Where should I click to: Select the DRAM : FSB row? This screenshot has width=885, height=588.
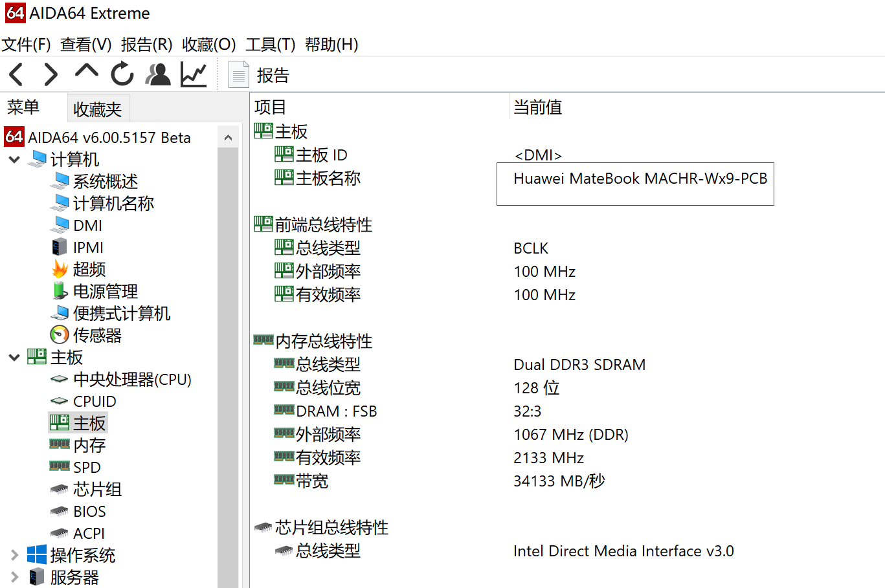[326, 411]
